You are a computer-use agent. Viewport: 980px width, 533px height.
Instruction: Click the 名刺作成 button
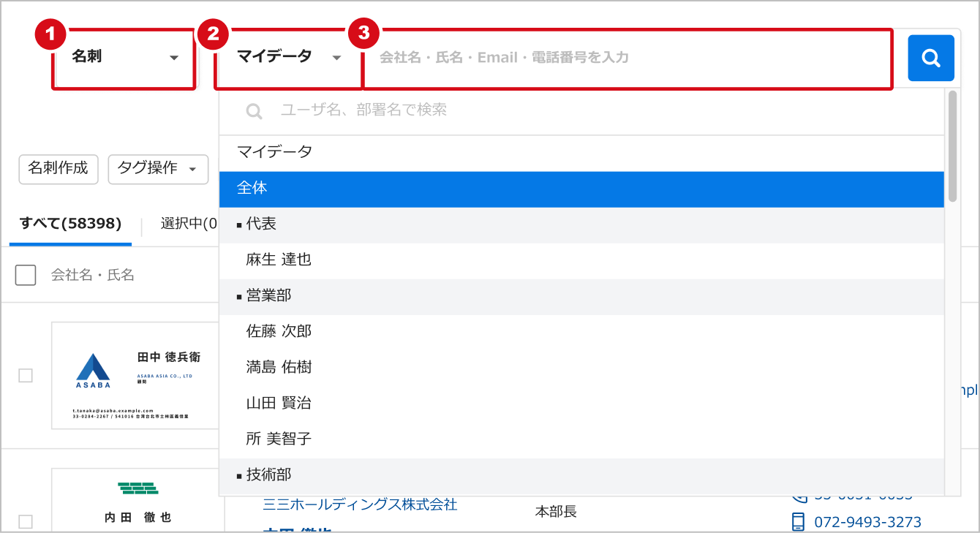tap(58, 169)
